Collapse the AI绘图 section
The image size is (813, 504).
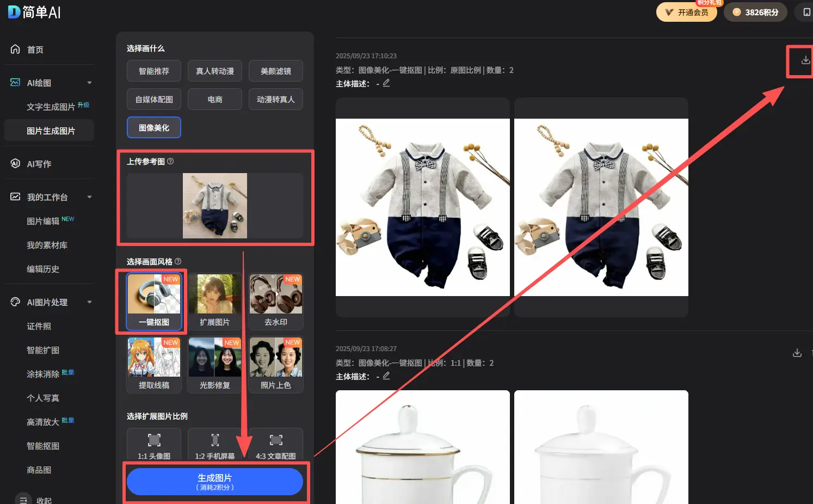coord(89,83)
